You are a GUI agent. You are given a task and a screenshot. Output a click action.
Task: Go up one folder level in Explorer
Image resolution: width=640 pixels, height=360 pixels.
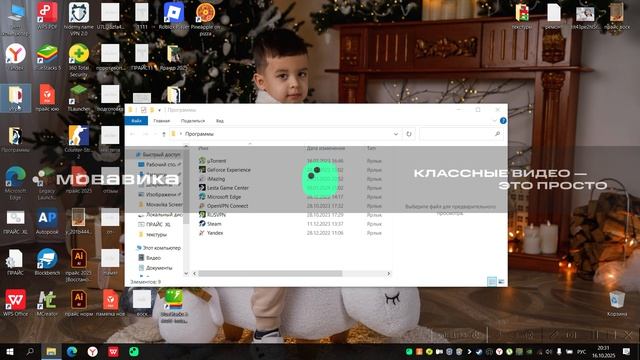(164, 134)
